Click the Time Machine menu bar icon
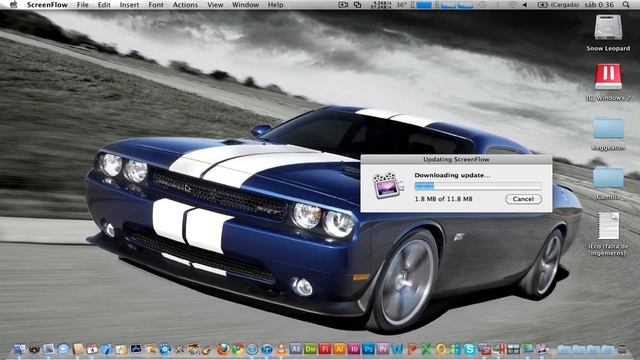Image resolution: width=640 pixels, height=360 pixels. click(x=482, y=4)
